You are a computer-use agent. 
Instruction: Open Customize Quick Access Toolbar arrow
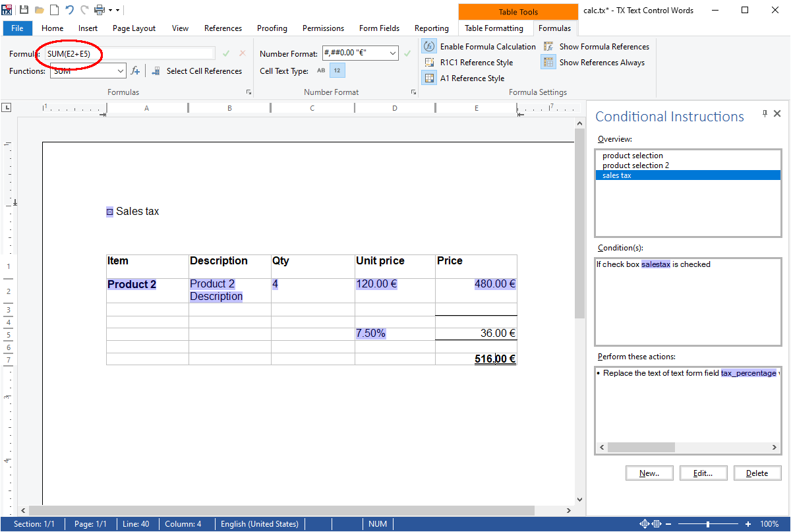point(118,11)
